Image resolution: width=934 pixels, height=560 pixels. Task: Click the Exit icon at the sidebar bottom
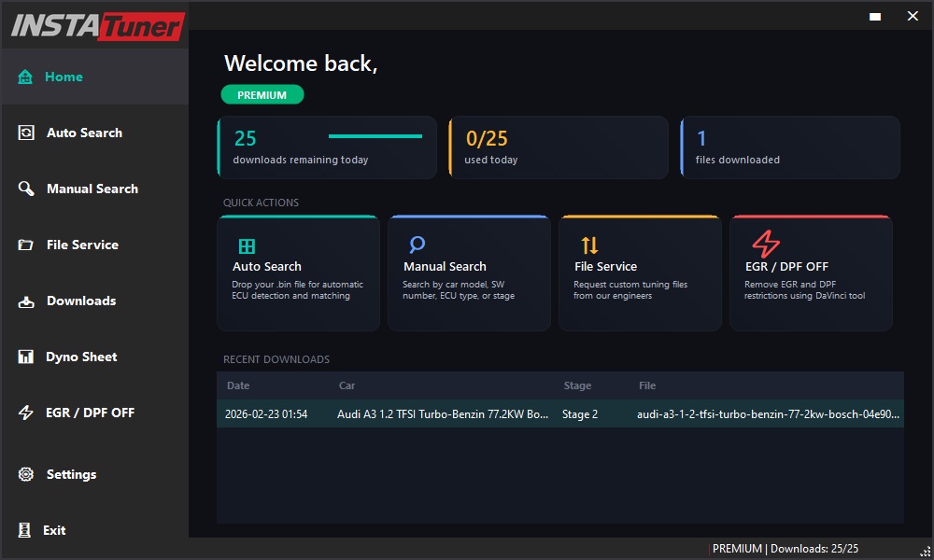coord(24,530)
